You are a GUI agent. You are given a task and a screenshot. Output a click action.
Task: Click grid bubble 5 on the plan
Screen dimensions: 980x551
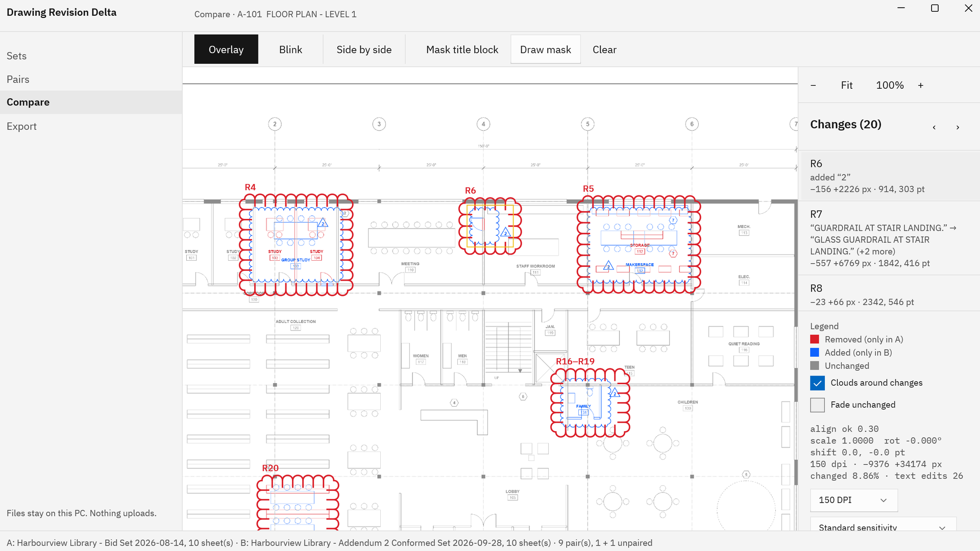coord(587,124)
